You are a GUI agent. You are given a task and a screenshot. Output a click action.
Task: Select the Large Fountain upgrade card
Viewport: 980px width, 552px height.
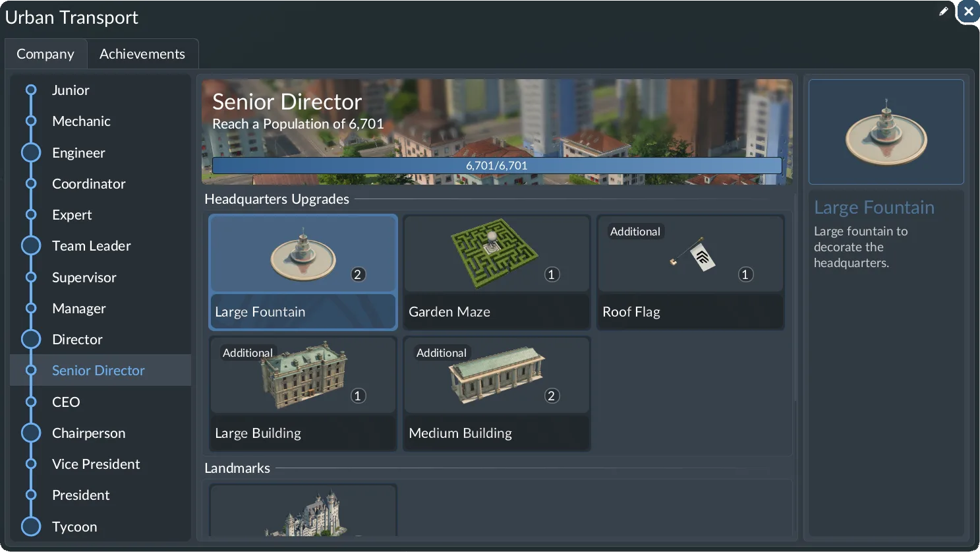pos(303,272)
